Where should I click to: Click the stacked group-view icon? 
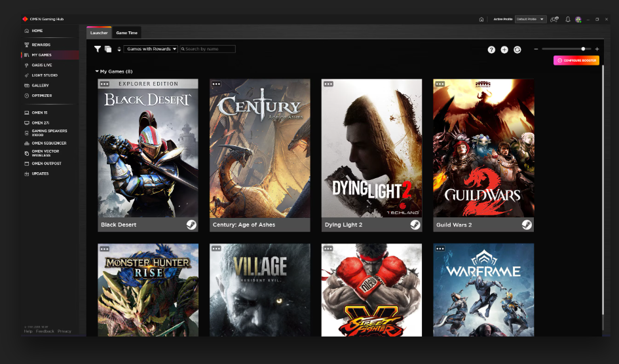pyautogui.click(x=108, y=49)
